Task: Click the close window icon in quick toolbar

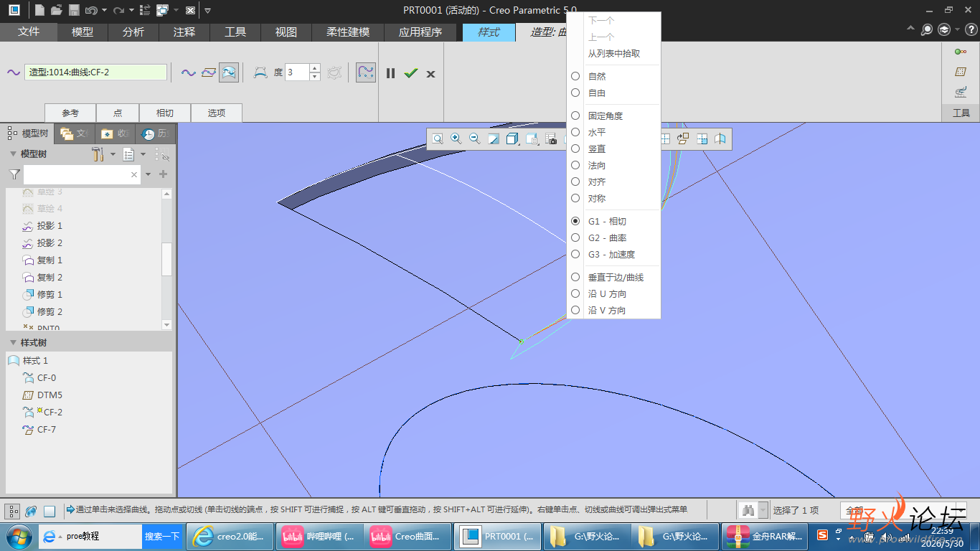Action: point(189,10)
